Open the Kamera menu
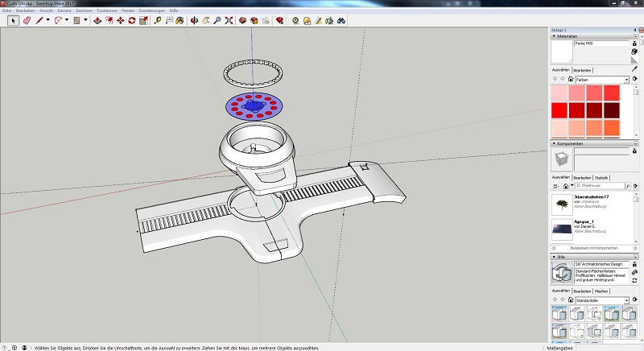 (64, 10)
